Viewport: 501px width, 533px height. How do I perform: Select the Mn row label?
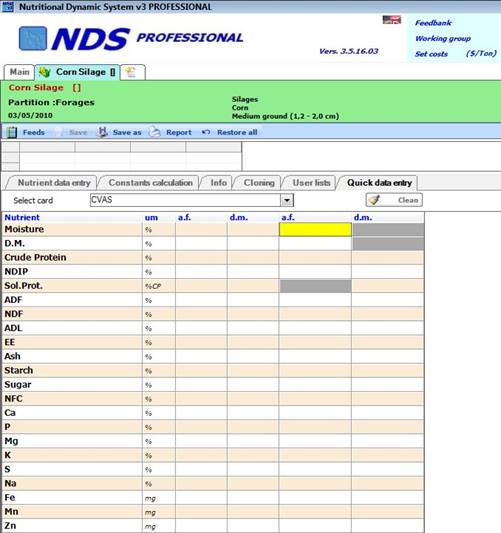(11, 512)
